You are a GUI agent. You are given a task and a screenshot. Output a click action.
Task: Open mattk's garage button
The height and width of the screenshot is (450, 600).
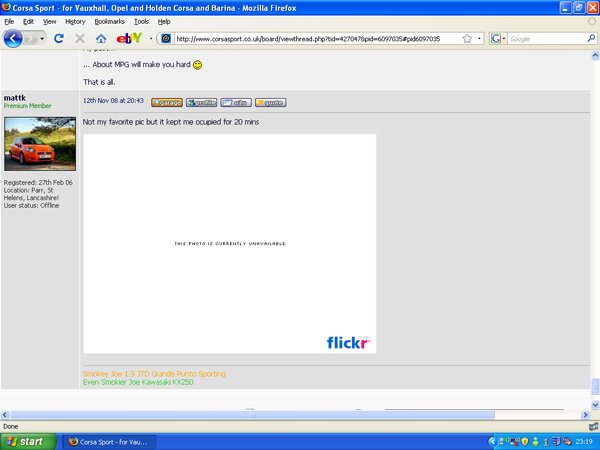pyautogui.click(x=166, y=102)
